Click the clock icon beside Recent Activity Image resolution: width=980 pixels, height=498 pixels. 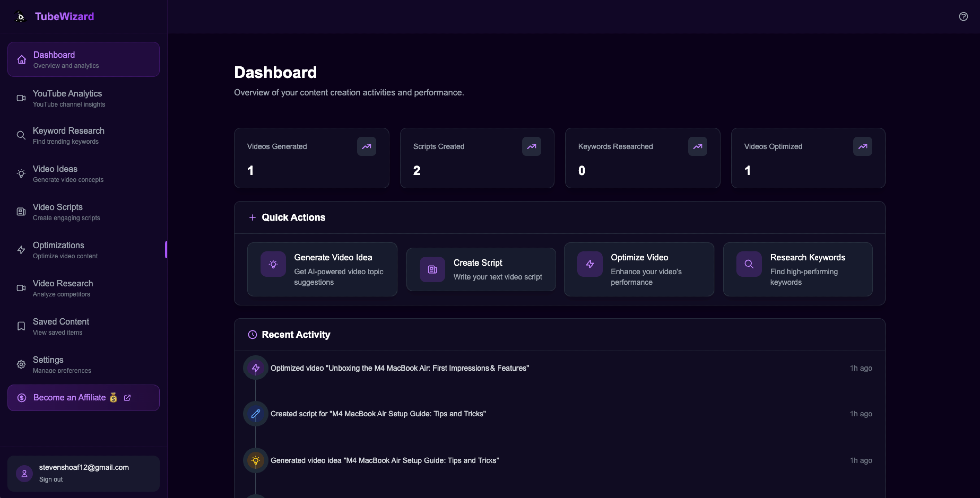point(252,335)
